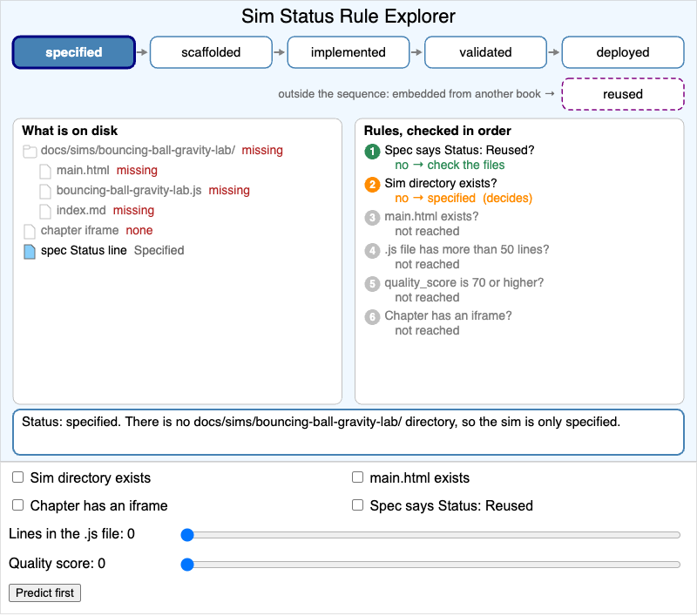Click the gray rule number 5 badge
This screenshot has height=616, width=697.
(372, 284)
